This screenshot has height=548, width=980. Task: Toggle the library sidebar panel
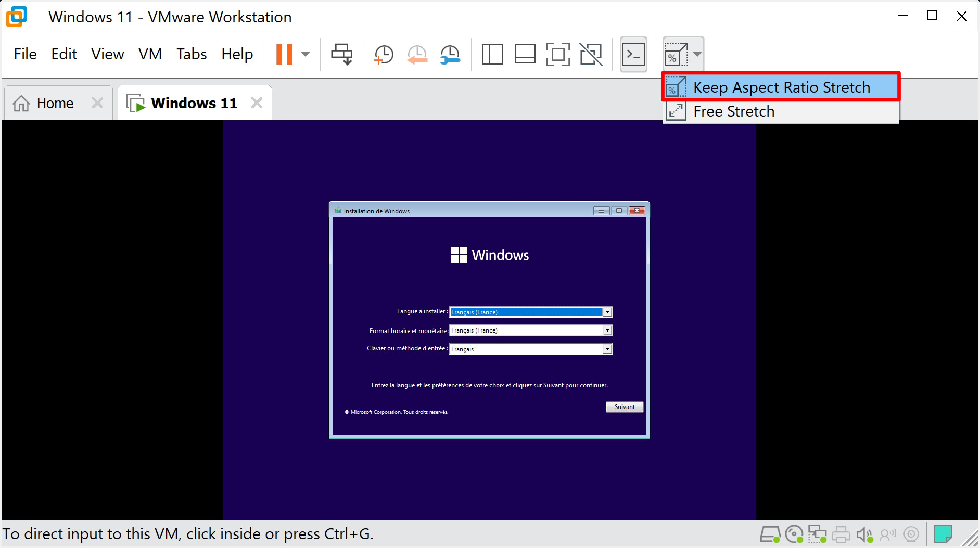click(x=492, y=54)
